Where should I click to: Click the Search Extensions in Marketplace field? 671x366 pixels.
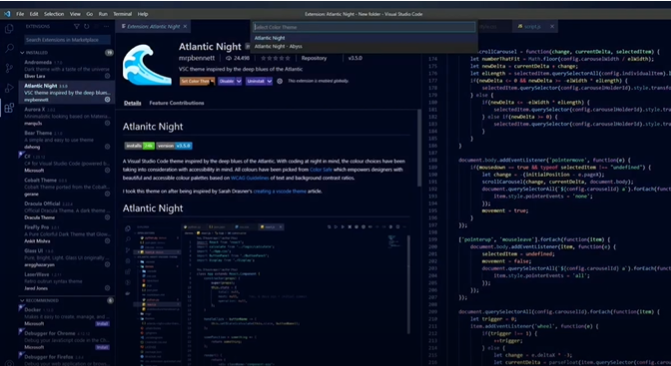(67, 40)
